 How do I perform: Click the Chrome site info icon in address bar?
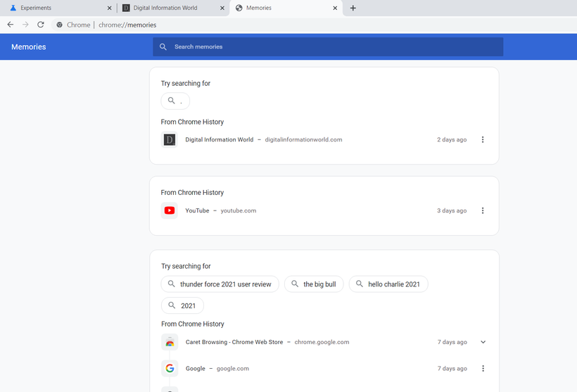59,25
